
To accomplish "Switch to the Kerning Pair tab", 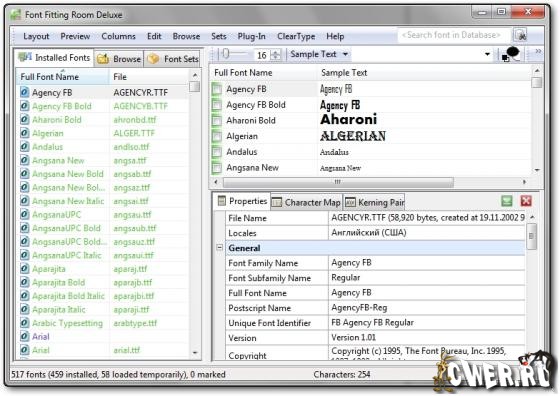I will (x=374, y=202).
